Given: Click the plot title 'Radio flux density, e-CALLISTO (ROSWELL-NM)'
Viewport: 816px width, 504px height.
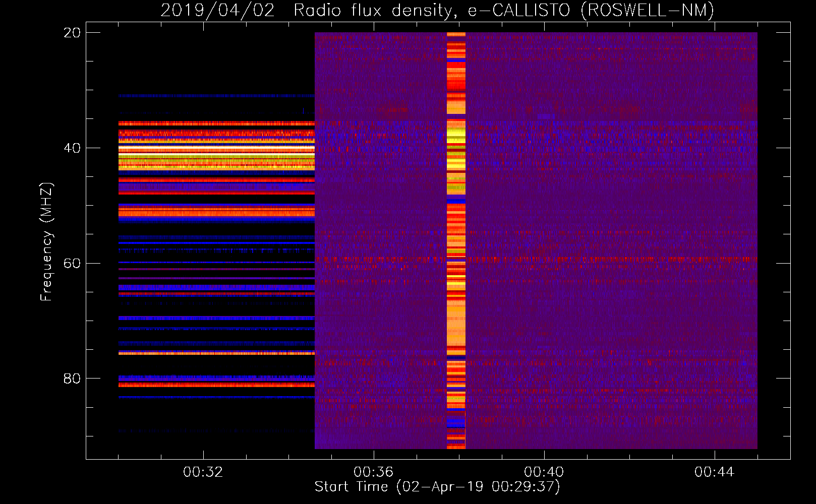Looking at the screenshot, I should pos(504,10).
